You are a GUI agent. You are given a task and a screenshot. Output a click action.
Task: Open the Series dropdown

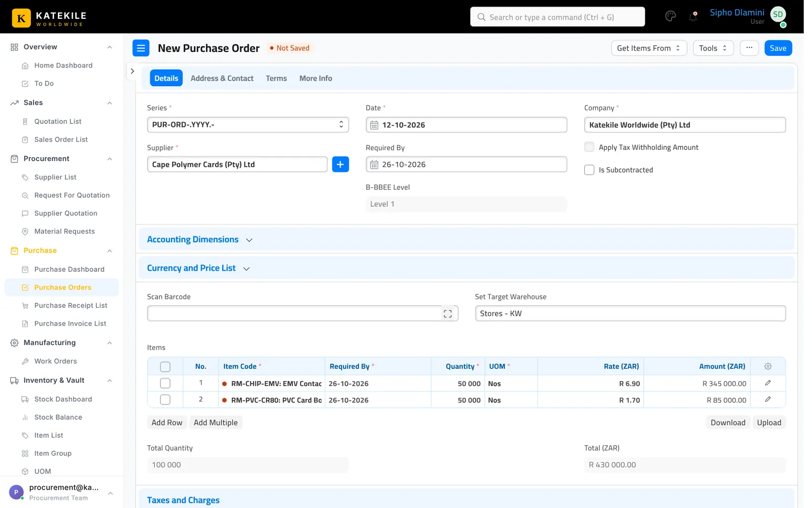tap(248, 125)
